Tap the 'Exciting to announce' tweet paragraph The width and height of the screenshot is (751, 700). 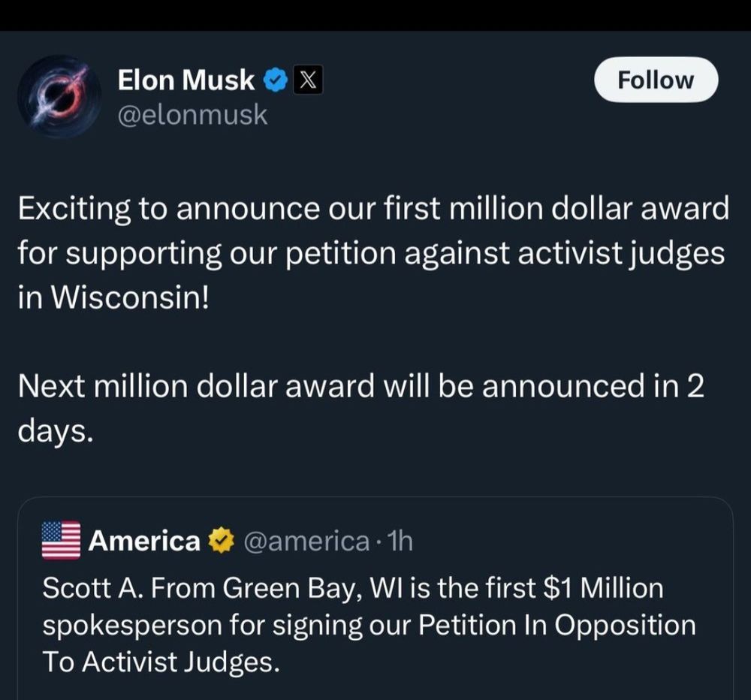[373, 252]
